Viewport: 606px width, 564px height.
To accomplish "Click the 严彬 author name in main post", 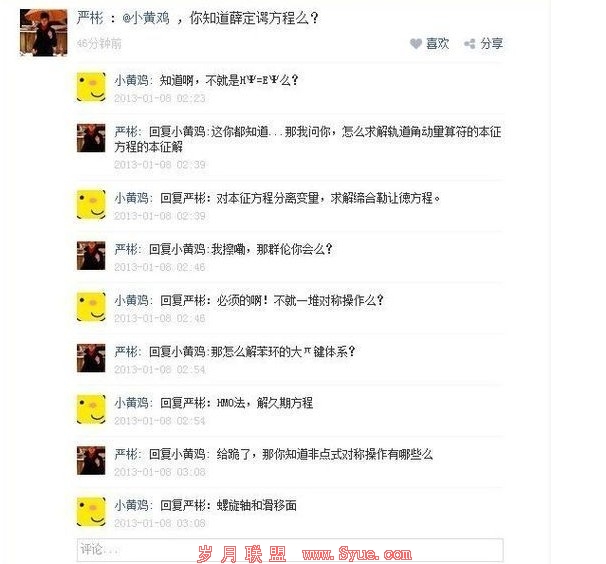I will click(x=90, y=18).
